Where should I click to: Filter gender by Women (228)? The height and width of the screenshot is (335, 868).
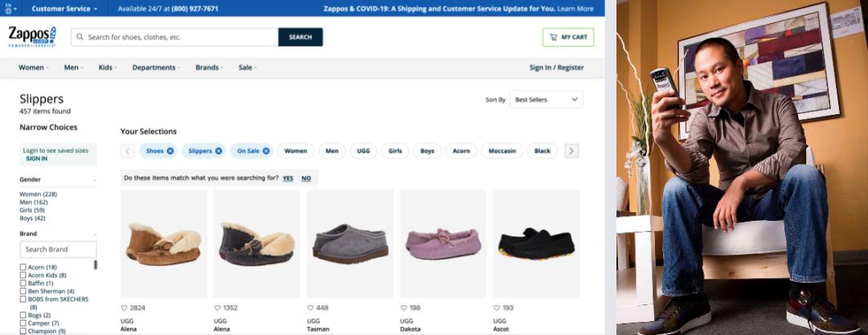pos(39,194)
